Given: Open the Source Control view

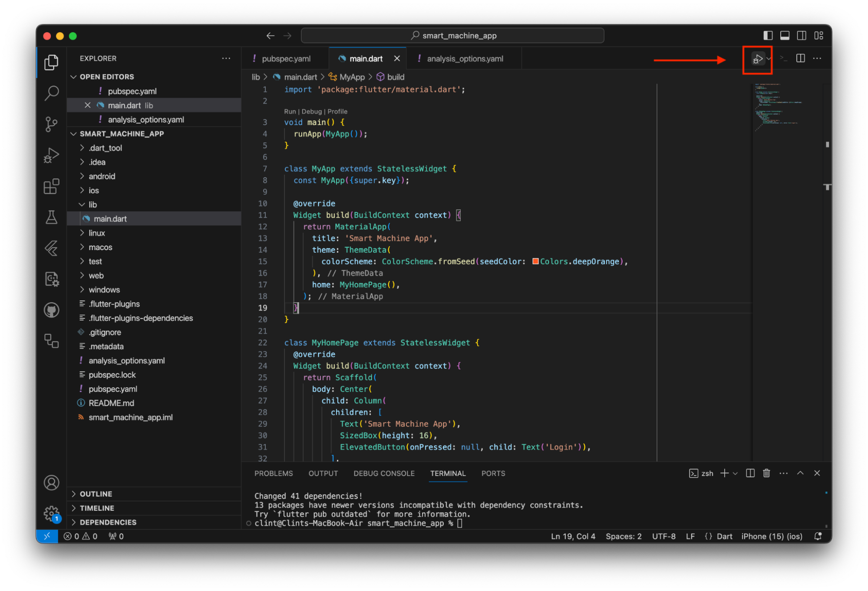Looking at the screenshot, I should pos(52,125).
